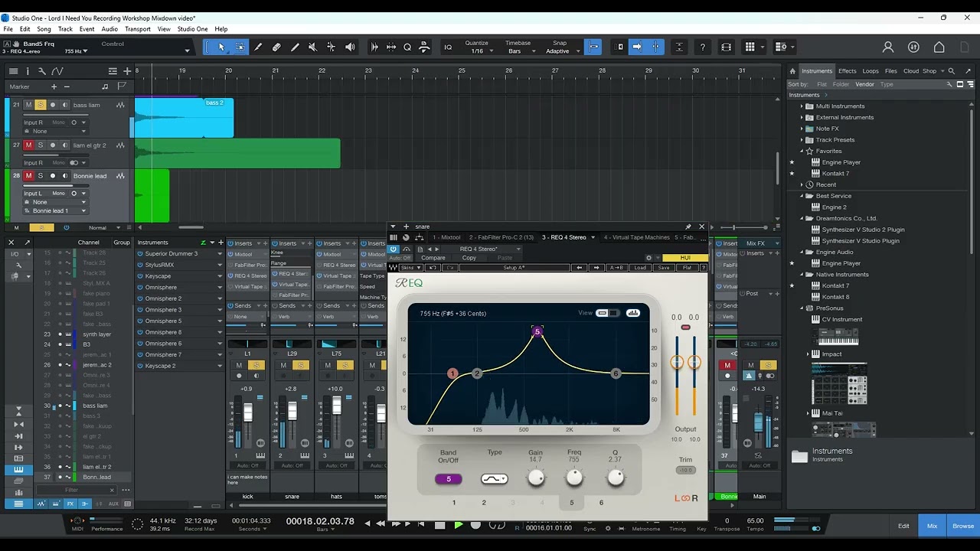Open the help question mark tool

coord(702,47)
